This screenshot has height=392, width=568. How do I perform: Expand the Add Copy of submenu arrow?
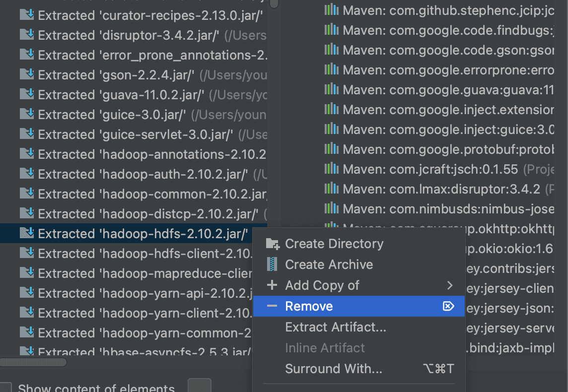tap(450, 285)
